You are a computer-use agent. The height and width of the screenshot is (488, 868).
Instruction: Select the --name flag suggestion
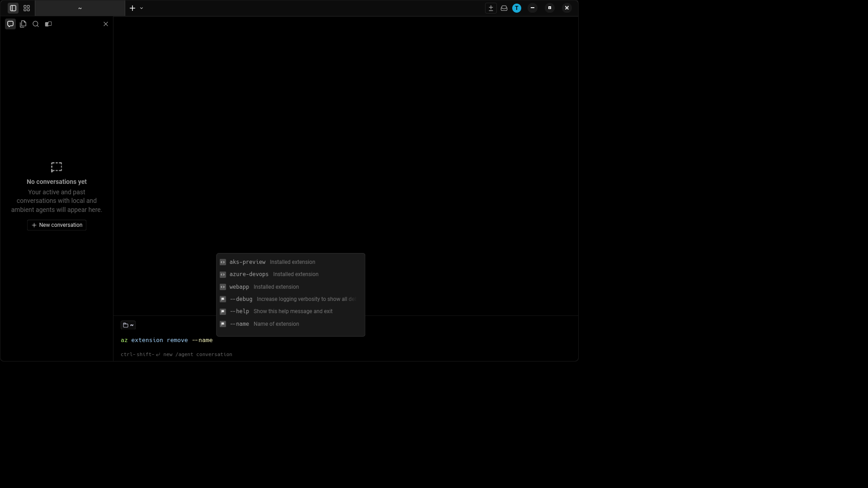[x=291, y=324]
